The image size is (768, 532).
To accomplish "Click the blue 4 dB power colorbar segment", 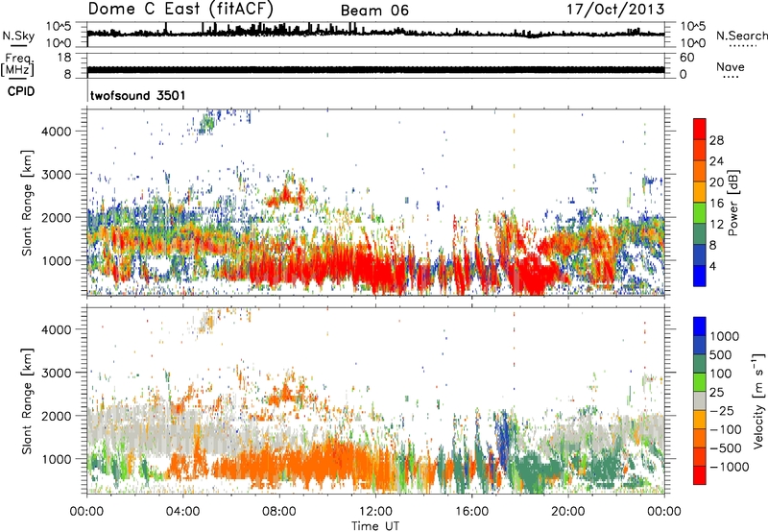I will coord(700,276).
